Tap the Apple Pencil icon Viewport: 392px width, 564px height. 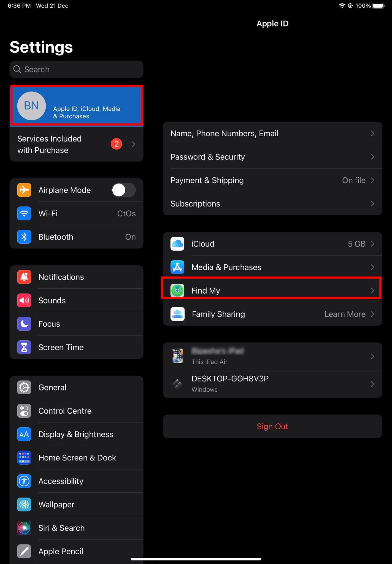coord(24,551)
